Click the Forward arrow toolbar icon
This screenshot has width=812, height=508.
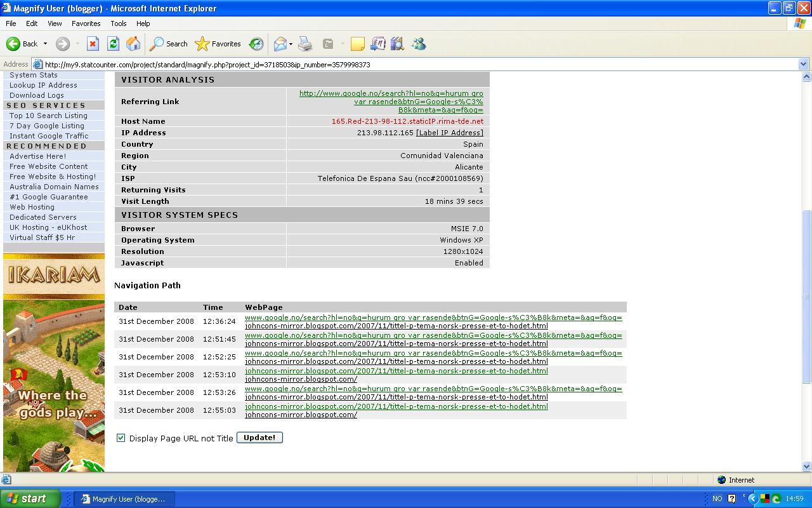click(62, 44)
